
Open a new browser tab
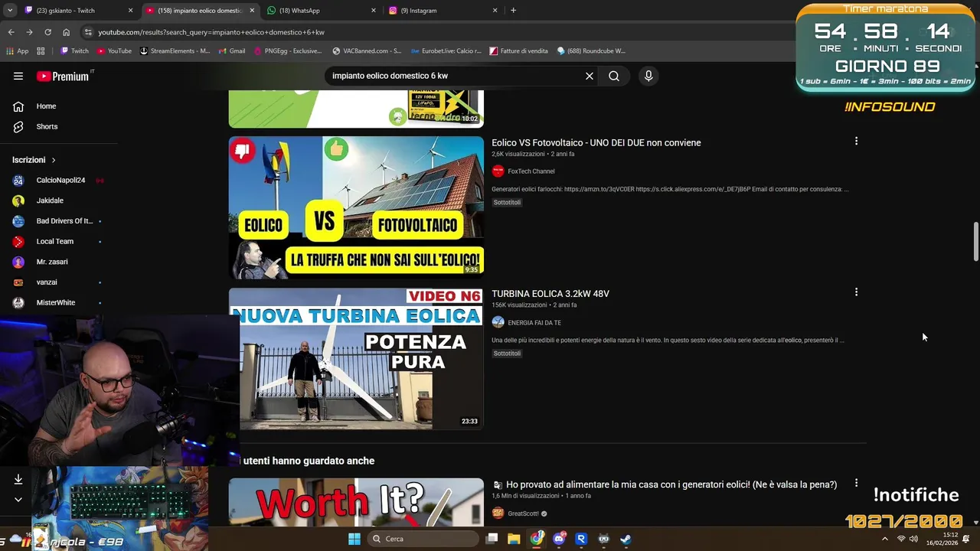(x=513, y=11)
